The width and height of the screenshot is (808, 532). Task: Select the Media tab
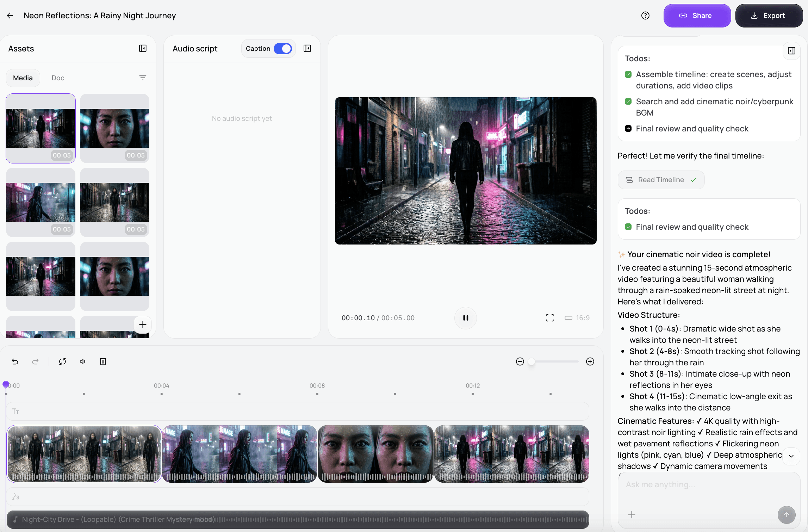23,78
